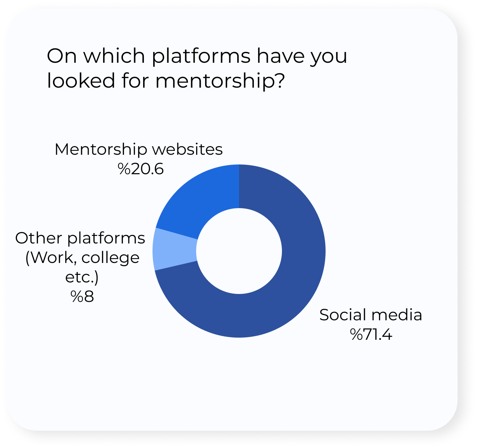Click the title line 'looked for mentorship?'
This screenshot has width=477, height=448.
click(x=166, y=80)
